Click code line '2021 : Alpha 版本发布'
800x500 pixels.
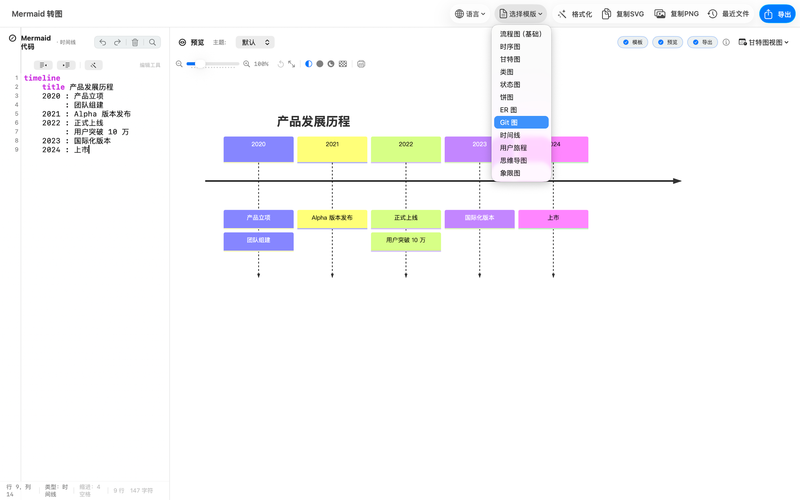[x=86, y=114]
